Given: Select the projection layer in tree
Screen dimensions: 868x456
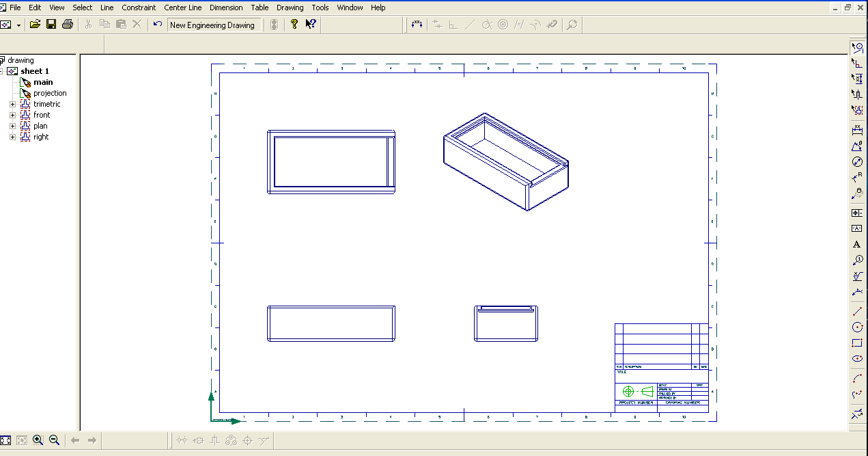Looking at the screenshot, I should 50,93.
